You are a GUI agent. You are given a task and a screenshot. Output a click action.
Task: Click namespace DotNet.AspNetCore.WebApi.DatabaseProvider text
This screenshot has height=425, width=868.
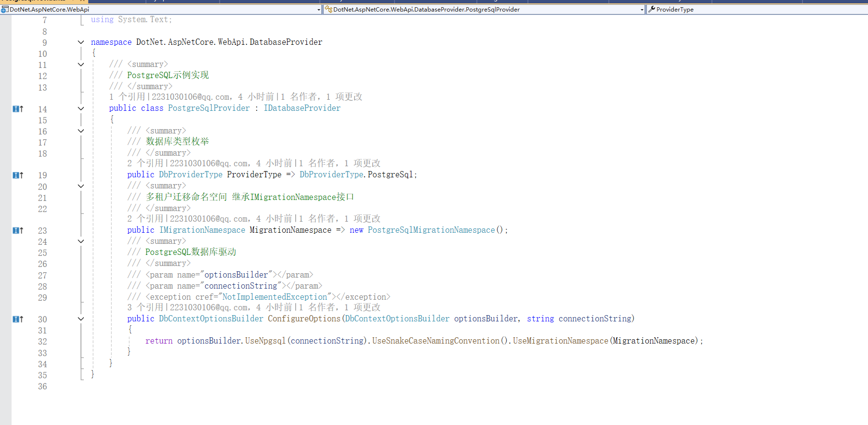click(207, 42)
